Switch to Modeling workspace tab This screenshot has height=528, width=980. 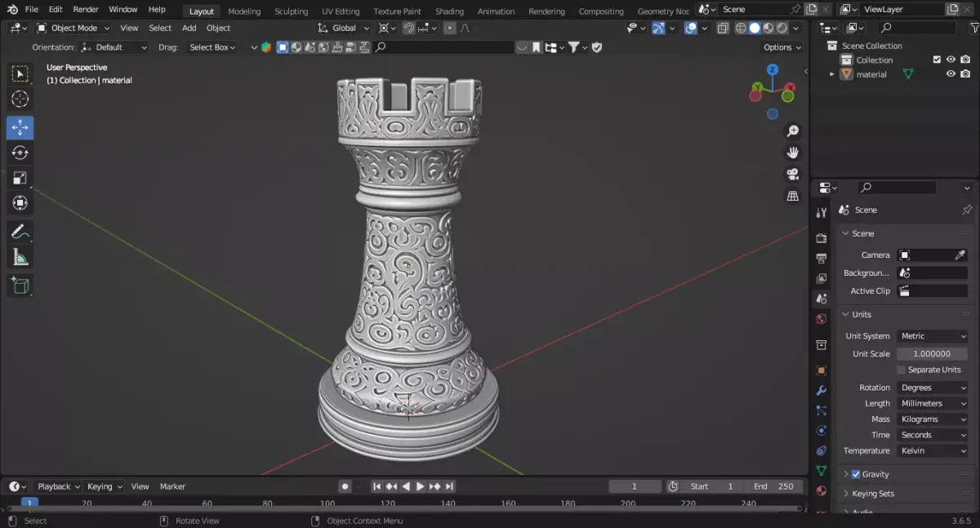pos(244,11)
